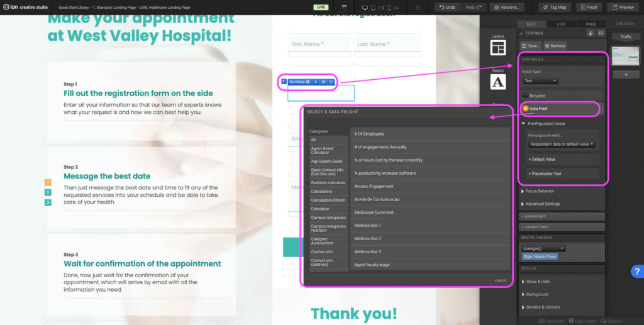This screenshot has height=325, width=644.
Task: Switch to mobile phone preview
Action: click(389, 8)
